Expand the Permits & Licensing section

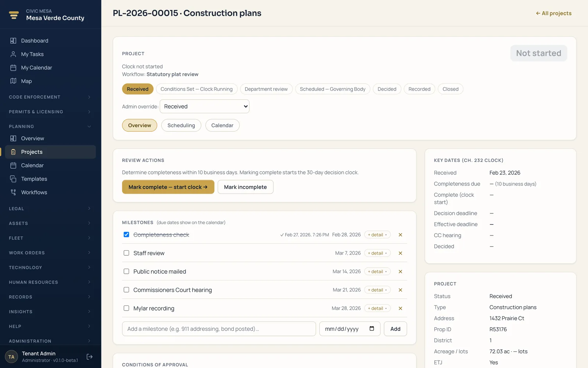coord(50,112)
